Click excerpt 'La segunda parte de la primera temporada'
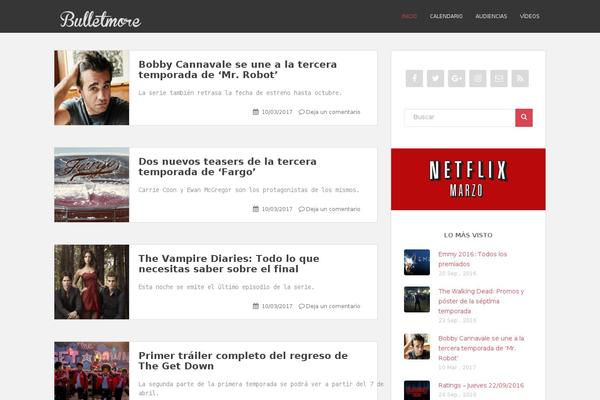The image size is (600, 400). coord(261,389)
